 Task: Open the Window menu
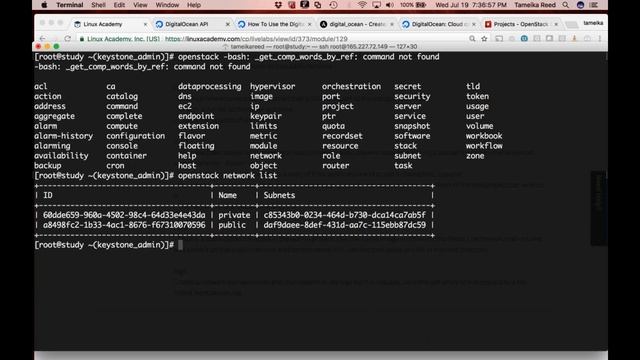tap(167, 5)
